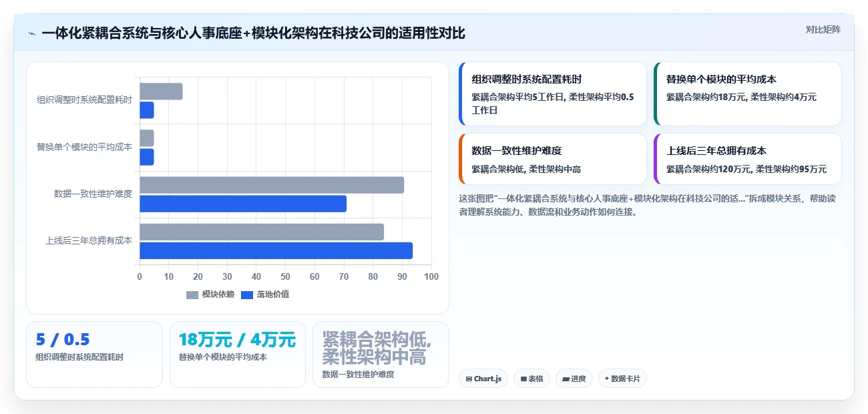Click the blue 落地价值 legend swatch
This screenshot has width=868, height=414.
tap(247, 295)
